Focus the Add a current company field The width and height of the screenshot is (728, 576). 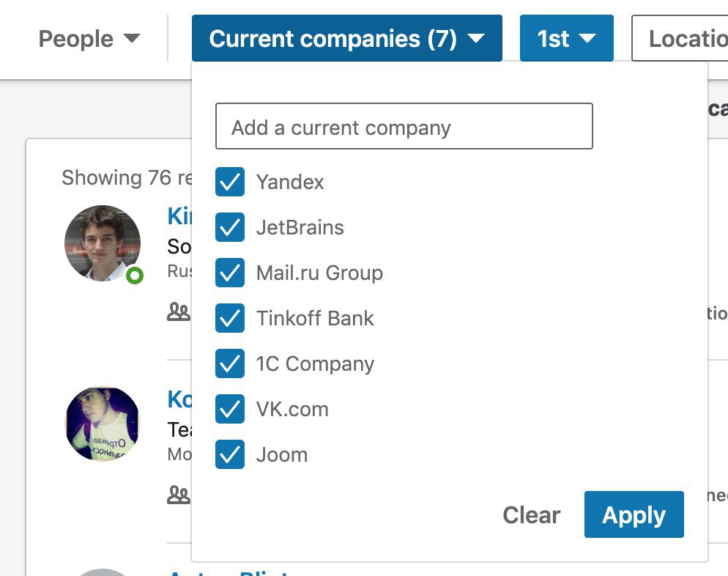(x=404, y=126)
